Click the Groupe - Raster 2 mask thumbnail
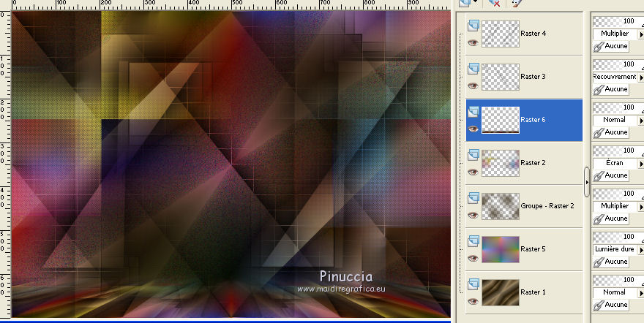 click(501, 206)
